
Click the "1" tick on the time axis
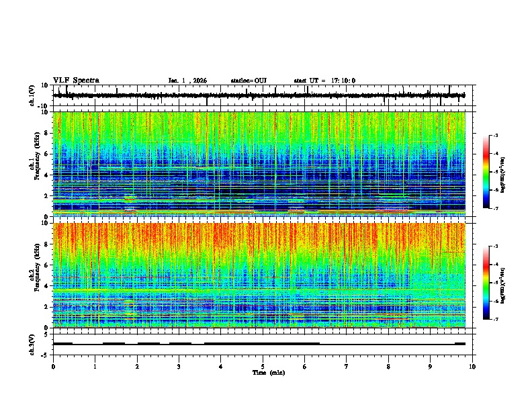coord(95,367)
